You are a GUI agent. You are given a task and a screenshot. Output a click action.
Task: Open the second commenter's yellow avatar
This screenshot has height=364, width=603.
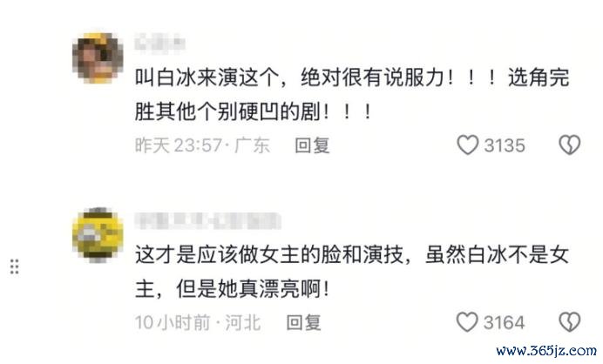[98, 235]
